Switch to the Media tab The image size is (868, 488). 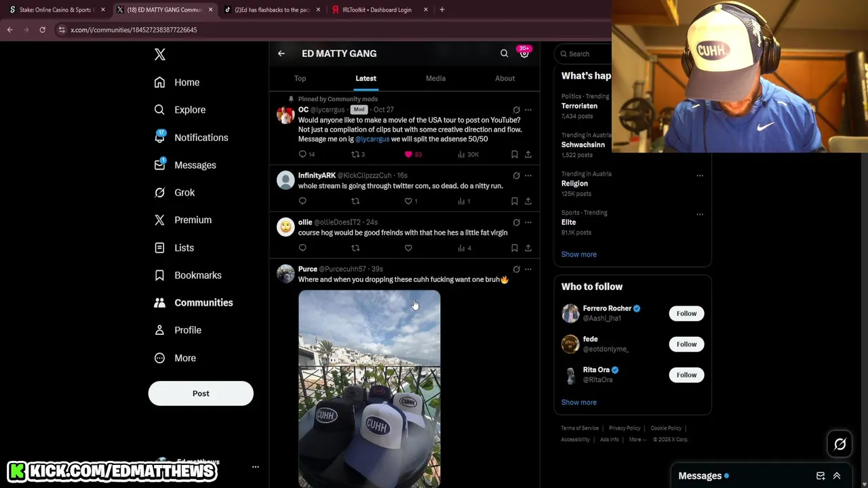(x=435, y=78)
